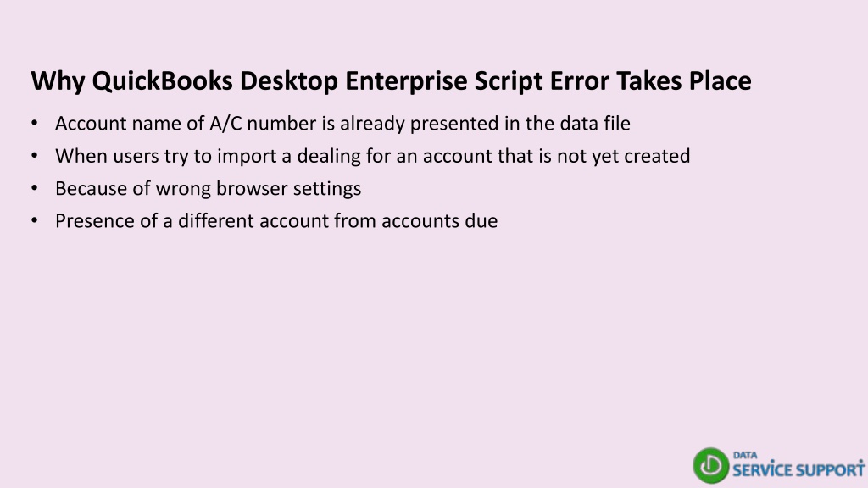The image size is (868, 488).
Task: Click the slide title 'Why QuickBooks Desktop Enterprise Script Error'
Action: pos(392,81)
